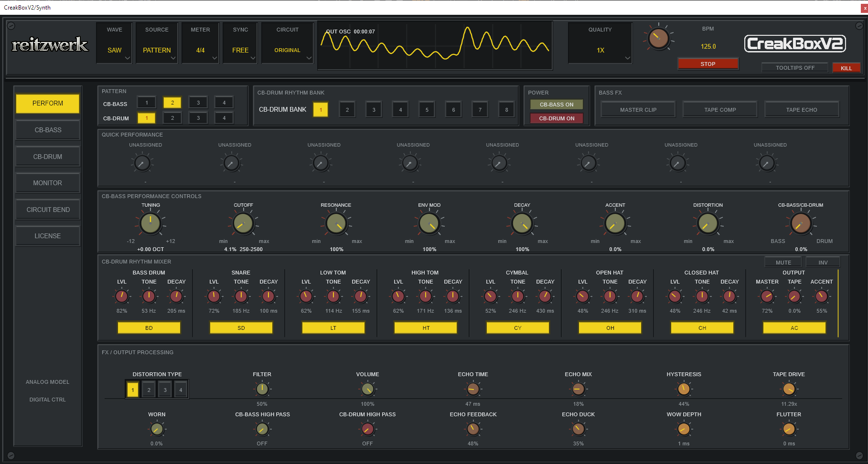The height and width of the screenshot is (464, 868).
Task: Click the BPM tempo knob
Action: (x=658, y=38)
